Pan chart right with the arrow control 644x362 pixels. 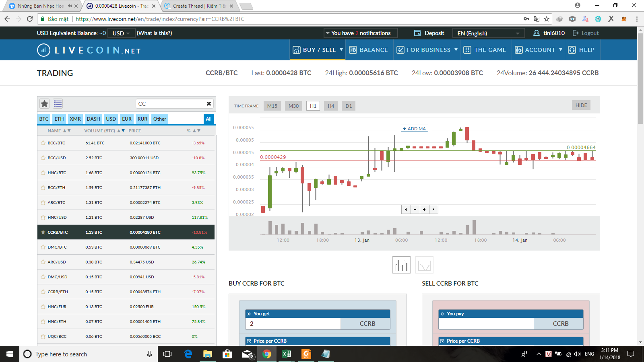[433, 209]
